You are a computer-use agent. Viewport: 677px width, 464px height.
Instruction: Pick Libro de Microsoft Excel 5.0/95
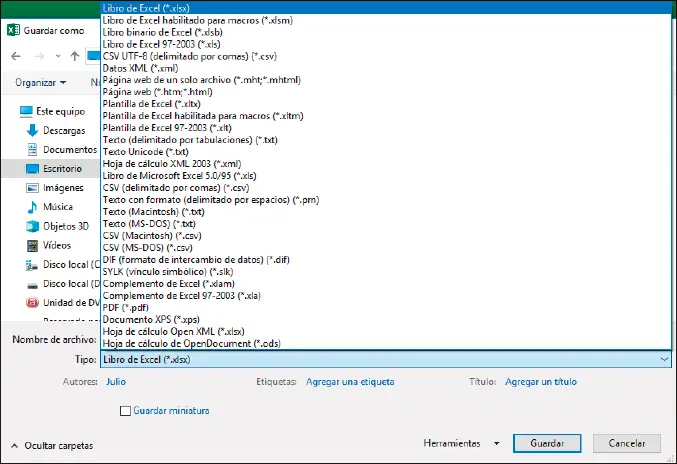click(386, 176)
